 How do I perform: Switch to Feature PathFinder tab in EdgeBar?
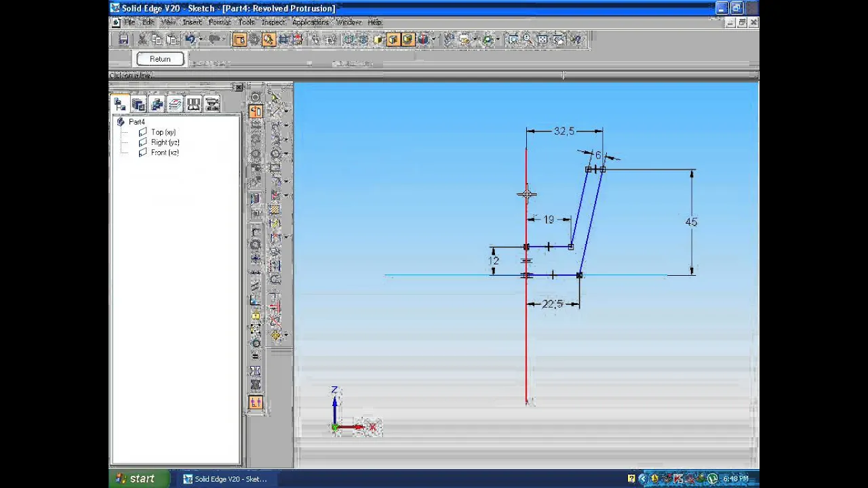(120, 104)
